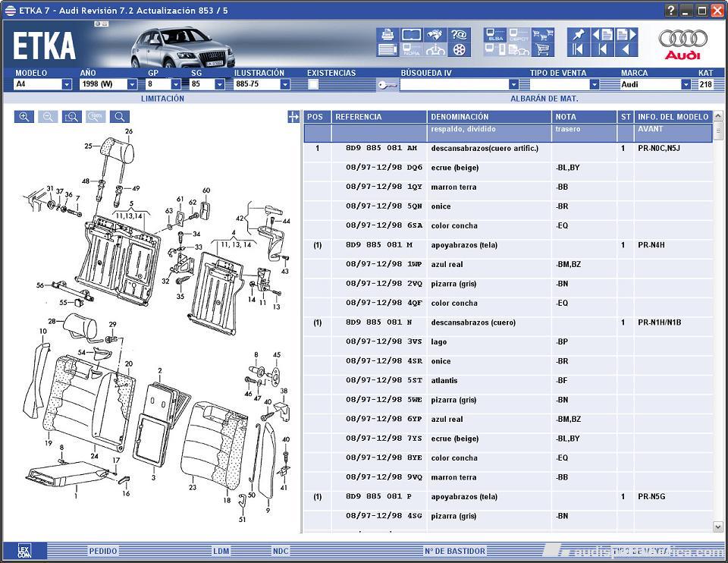Click the Referencia column header

coord(379,117)
